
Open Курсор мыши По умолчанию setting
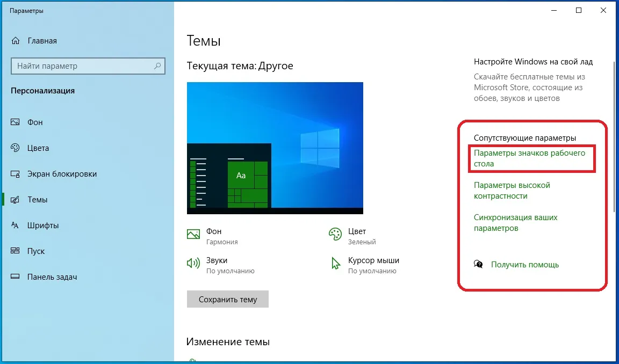click(365, 265)
